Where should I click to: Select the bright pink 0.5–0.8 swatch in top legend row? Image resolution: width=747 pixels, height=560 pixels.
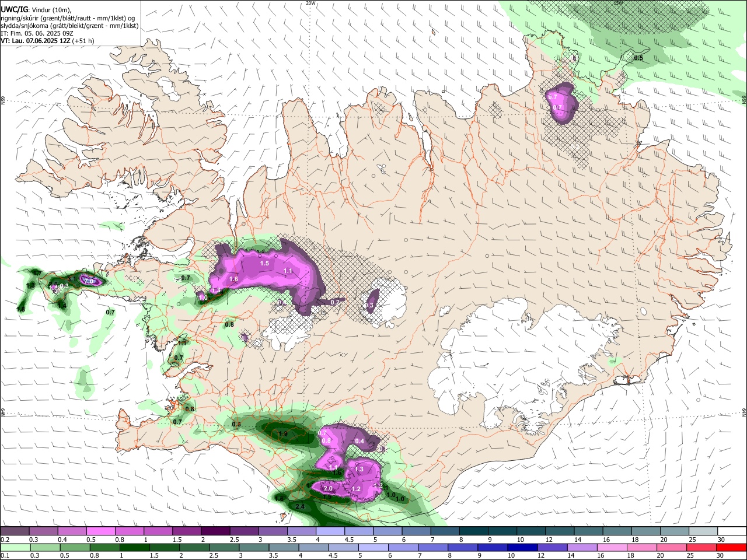click(x=100, y=531)
